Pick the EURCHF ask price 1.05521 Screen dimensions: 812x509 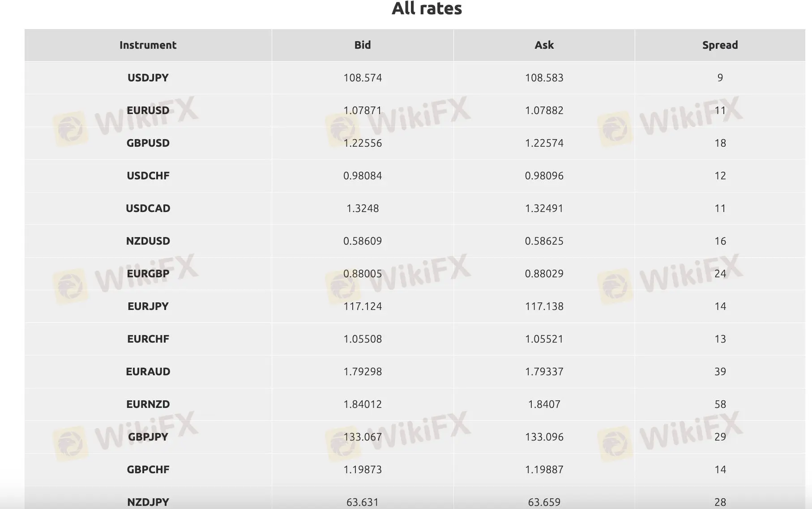pyautogui.click(x=544, y=339)
